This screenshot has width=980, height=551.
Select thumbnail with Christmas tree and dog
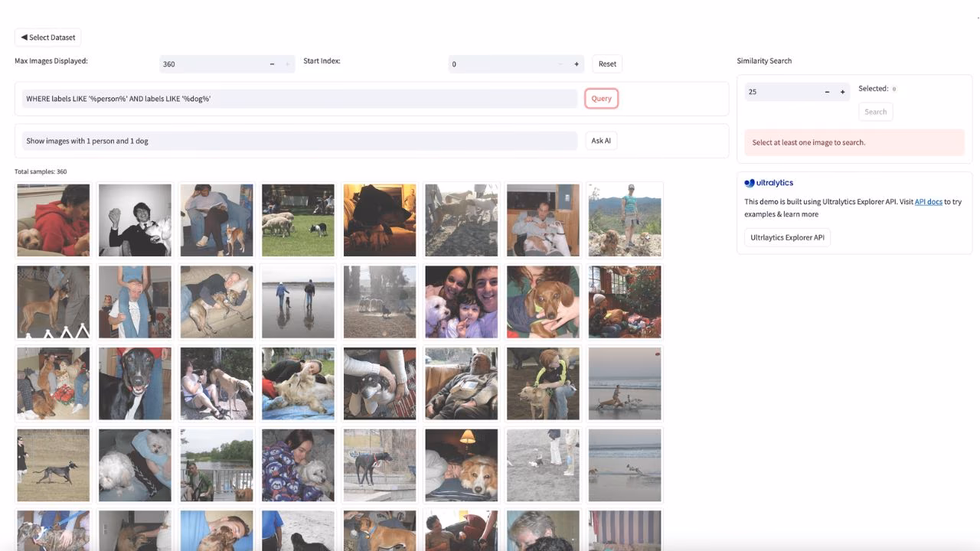point(625,302)
